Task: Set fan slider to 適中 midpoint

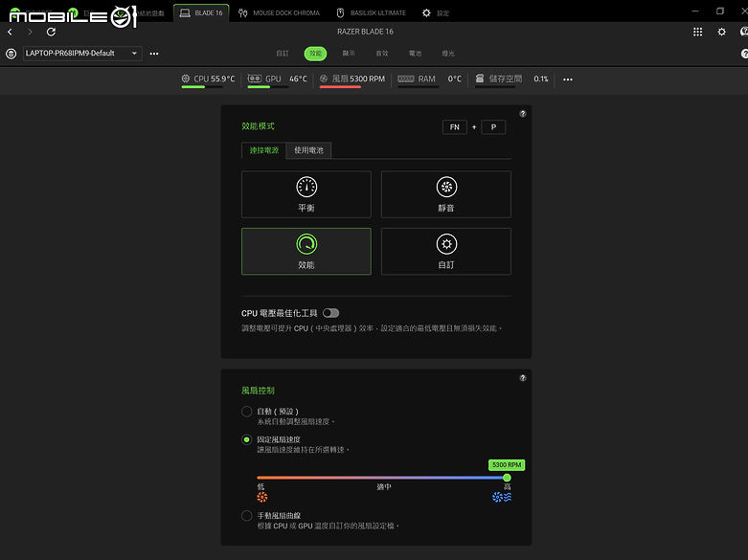Action: 383,478
